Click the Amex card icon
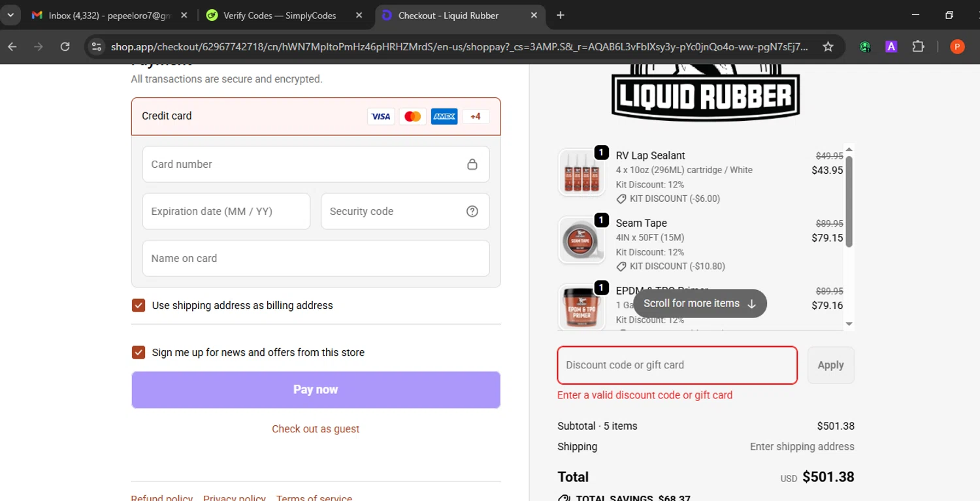Screen dimensions: 980x501 click(444, 116)
